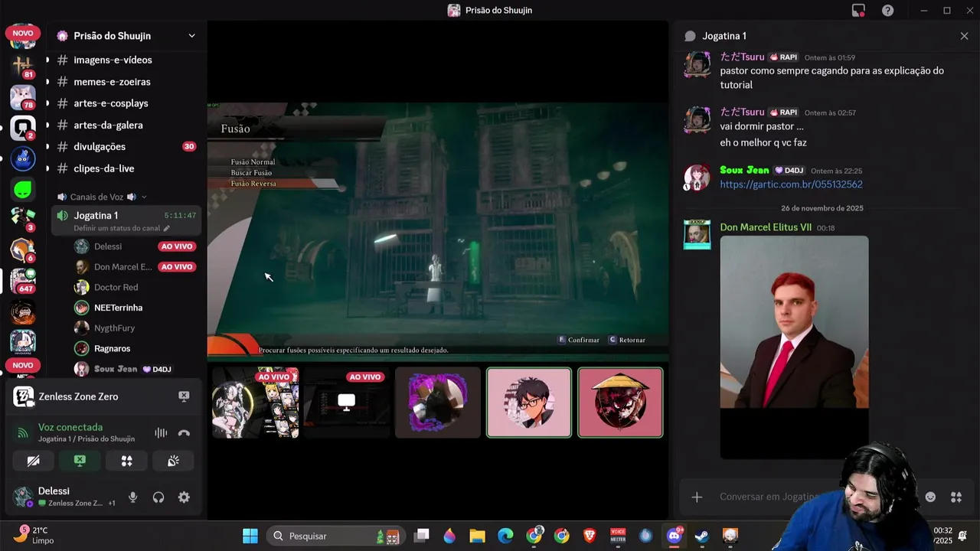Viewport: 980px width, 551px height.
Task: Open user settings gear icon
Action: (184, 497)
